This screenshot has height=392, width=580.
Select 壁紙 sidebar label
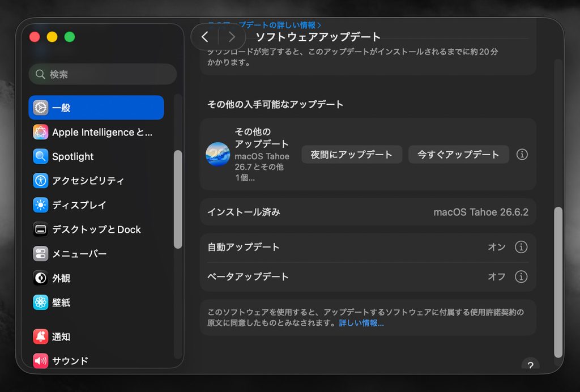tap(61, 302)
